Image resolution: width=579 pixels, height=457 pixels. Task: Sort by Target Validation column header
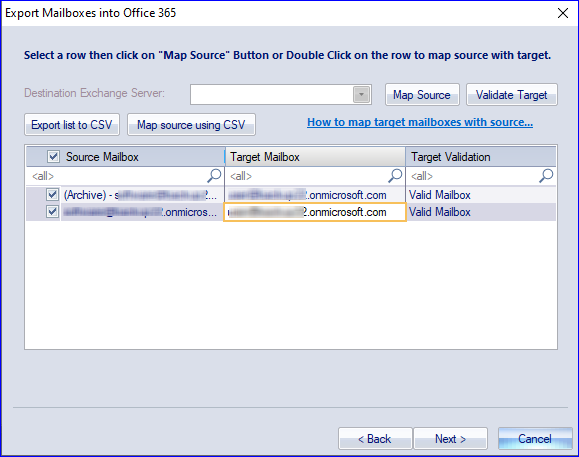click(481, 157)
